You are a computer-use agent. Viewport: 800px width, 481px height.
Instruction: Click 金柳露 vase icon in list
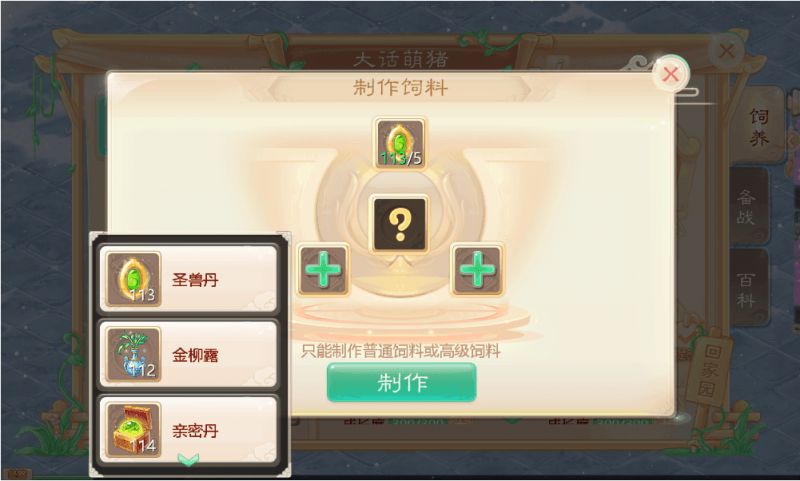click(134, 354)
